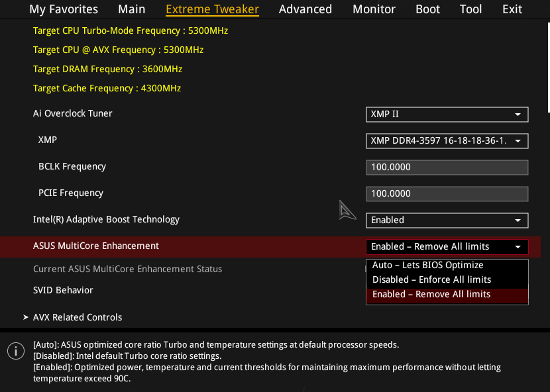Click Target CPU Turbo-Mode Frequency text
The height and width of the screenshot is (392, 550).
coord(131,31)
